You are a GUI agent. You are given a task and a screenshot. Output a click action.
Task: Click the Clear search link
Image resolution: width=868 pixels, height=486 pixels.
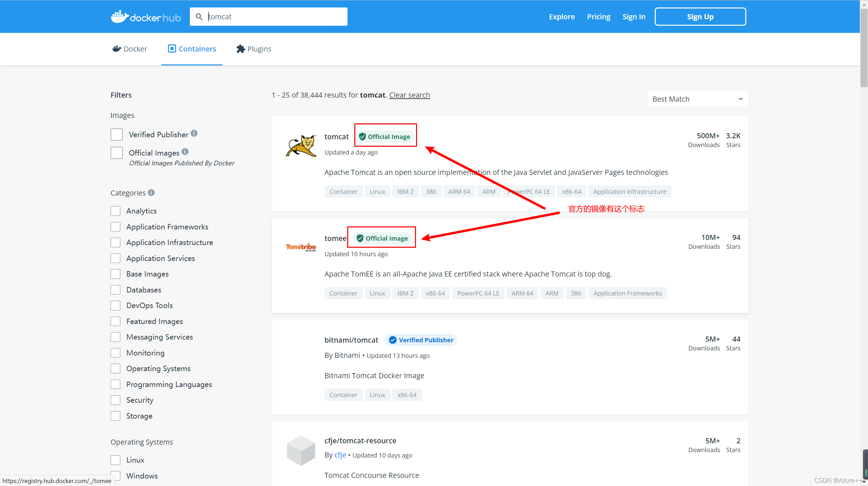tap(410, 95)
